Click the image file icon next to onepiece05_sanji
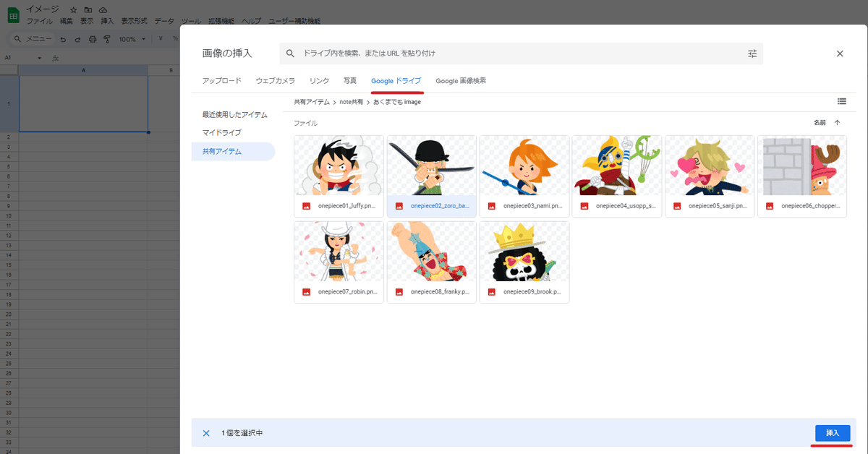Viewport: 868px width, 454px height. 677,206
